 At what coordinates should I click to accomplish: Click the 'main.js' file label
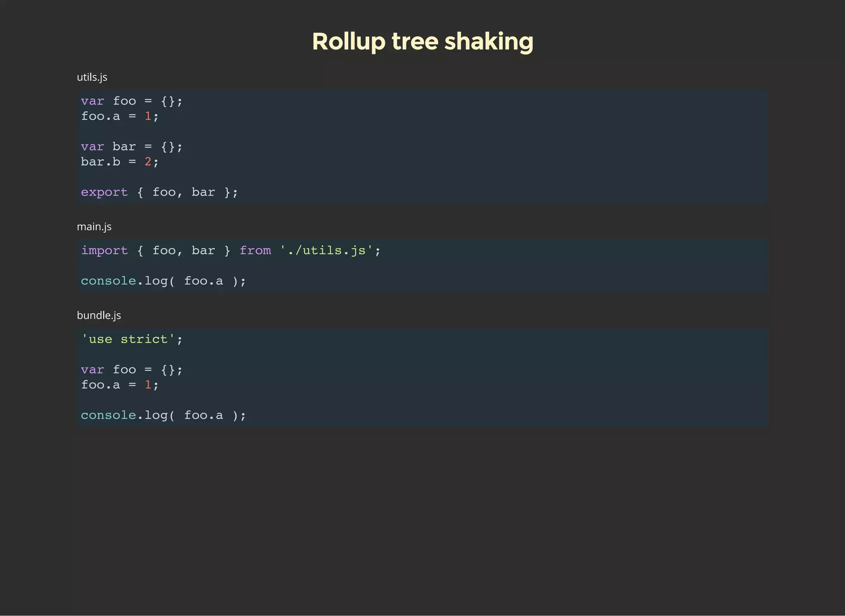(x=94, y=227)
